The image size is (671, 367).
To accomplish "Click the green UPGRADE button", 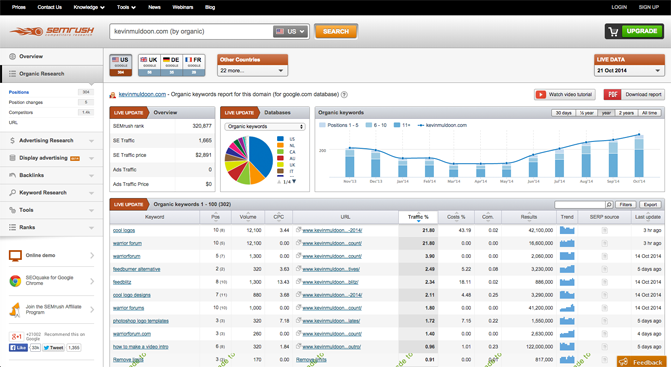I will click(641, 31).
